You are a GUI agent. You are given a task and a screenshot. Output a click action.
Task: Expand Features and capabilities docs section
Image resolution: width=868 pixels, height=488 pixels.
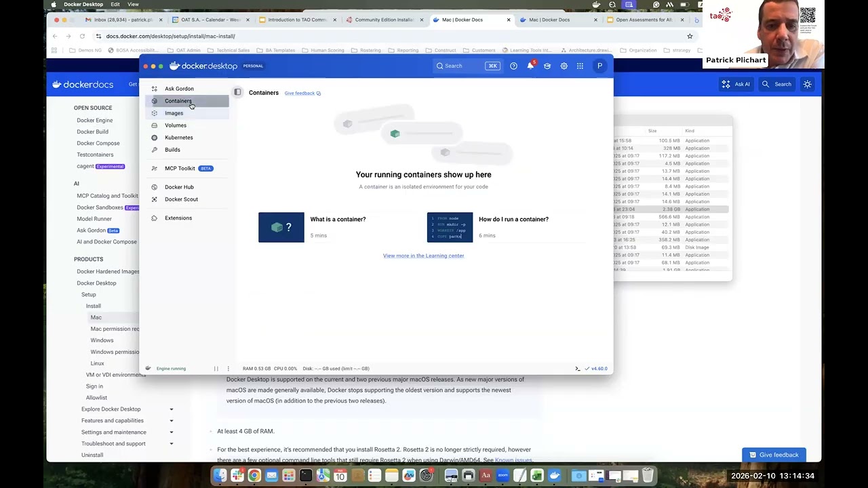(171, 421)
